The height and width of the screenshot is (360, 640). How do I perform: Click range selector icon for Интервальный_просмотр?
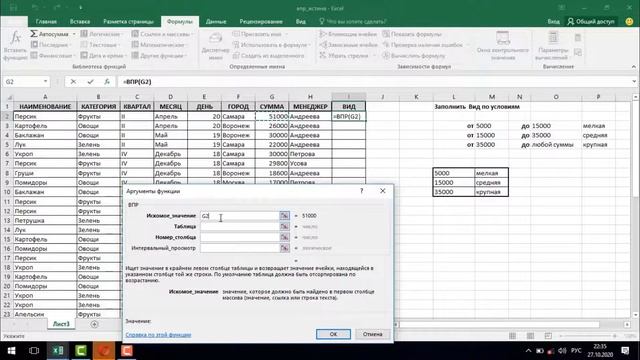coord(284,248)
